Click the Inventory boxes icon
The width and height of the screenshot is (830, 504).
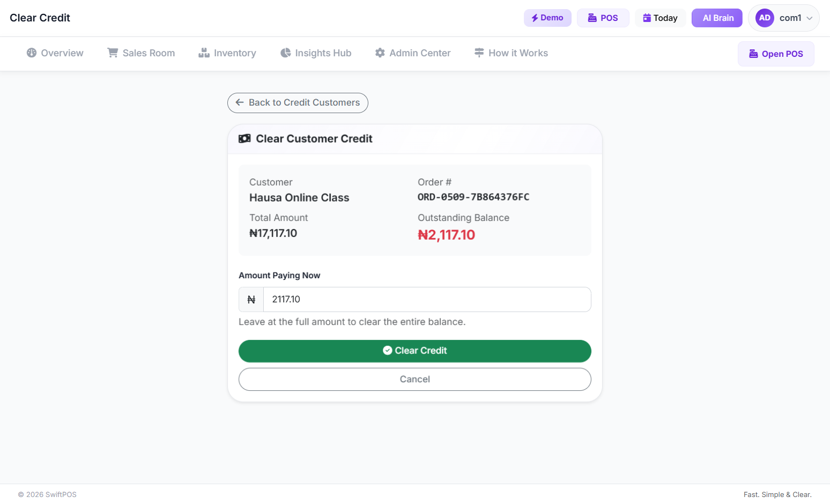pos(204,53)
